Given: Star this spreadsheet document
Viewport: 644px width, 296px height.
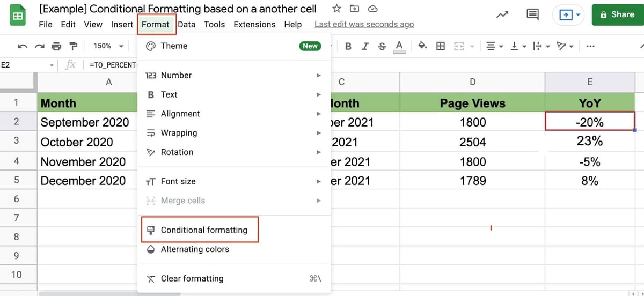Looking at the screenshot, I should 336,9.
